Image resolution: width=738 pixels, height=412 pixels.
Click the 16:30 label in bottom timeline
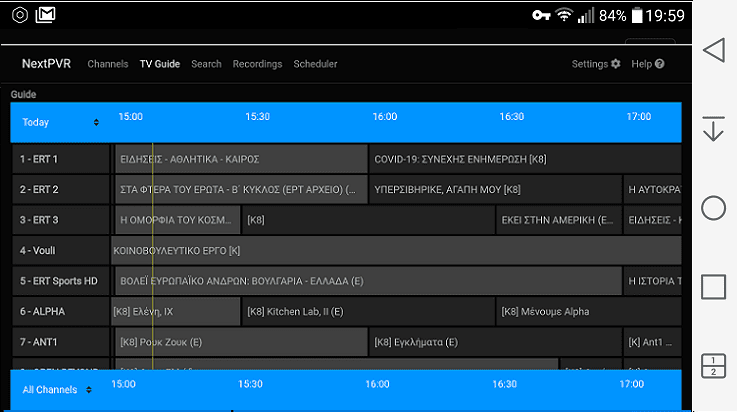click(505, 384)
